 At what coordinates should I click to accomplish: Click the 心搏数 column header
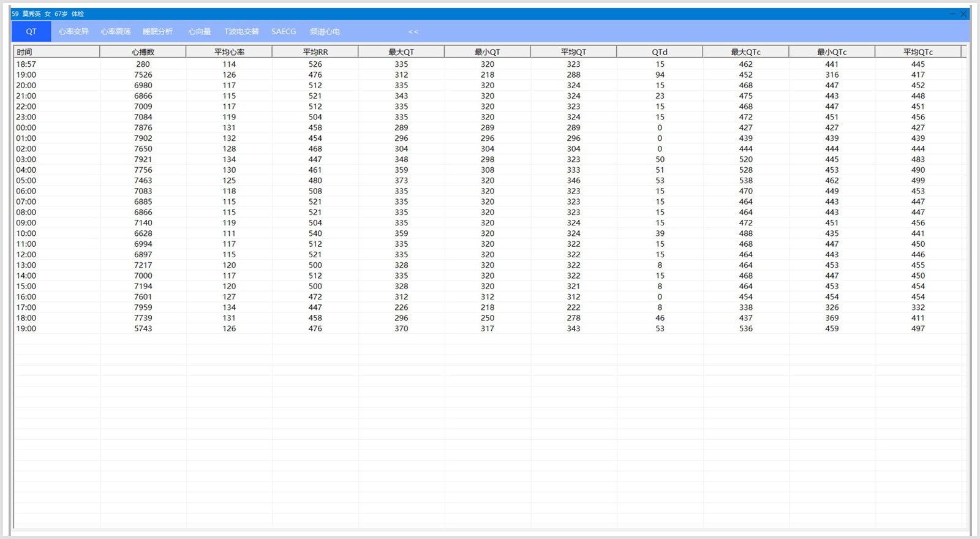coord(143,52)
